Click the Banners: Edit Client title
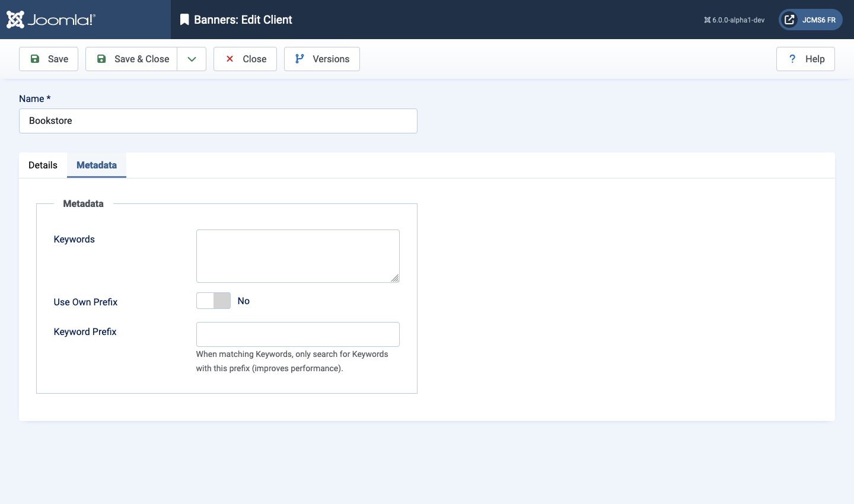Image resolution: width=854 pixels, height=504 pixels. click(243, 20)
